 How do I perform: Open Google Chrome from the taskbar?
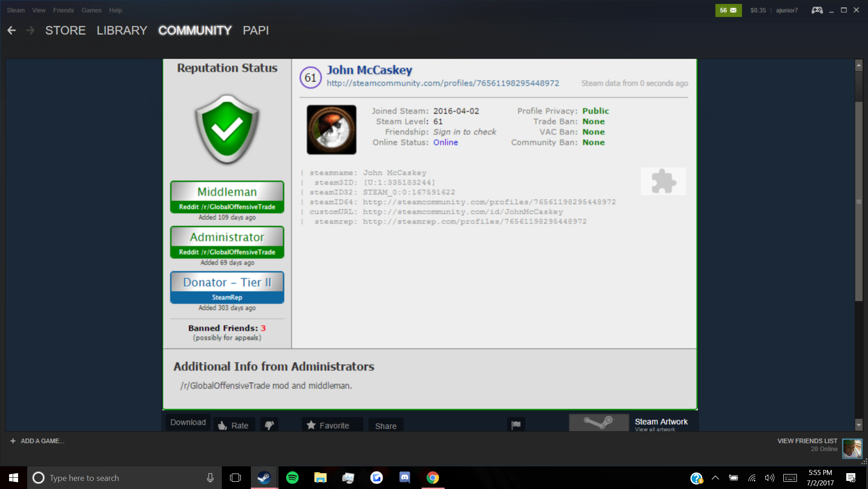[x=433, y=478]
